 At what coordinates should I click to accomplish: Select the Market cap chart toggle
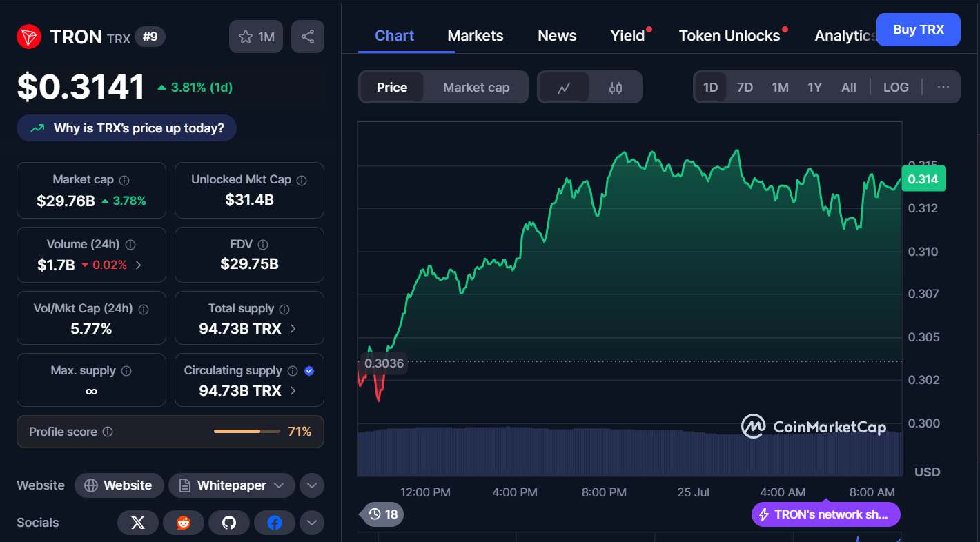[x=476, y=88]
